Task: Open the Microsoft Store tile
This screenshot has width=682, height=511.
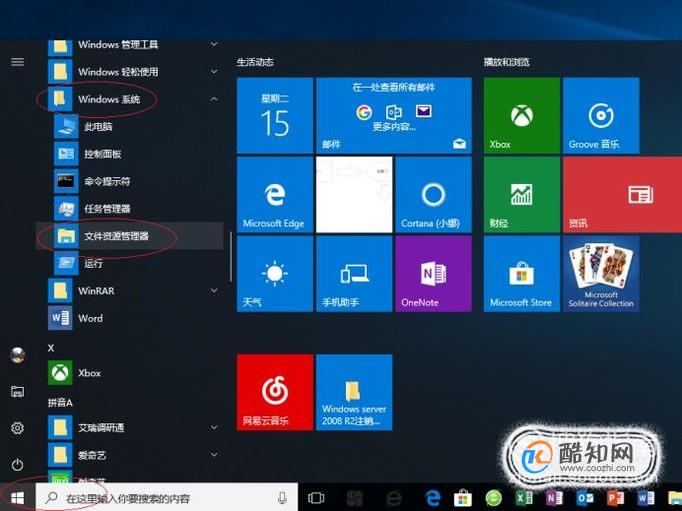Action: [x=522, y=274]
